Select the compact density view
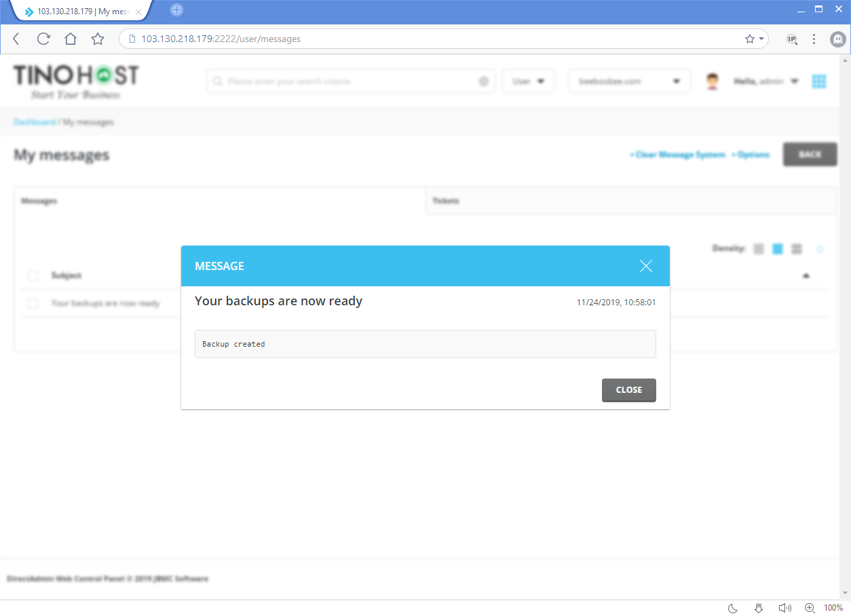 (758, 248)
